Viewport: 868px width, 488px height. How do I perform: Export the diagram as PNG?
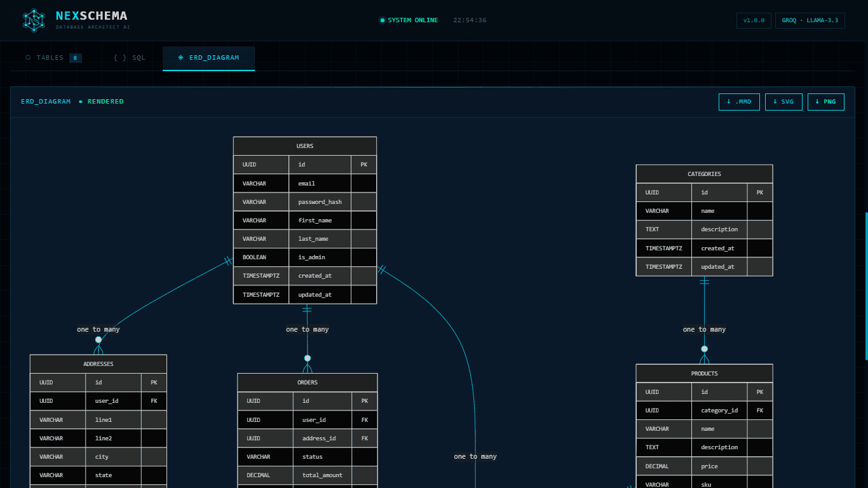(826, 102)
